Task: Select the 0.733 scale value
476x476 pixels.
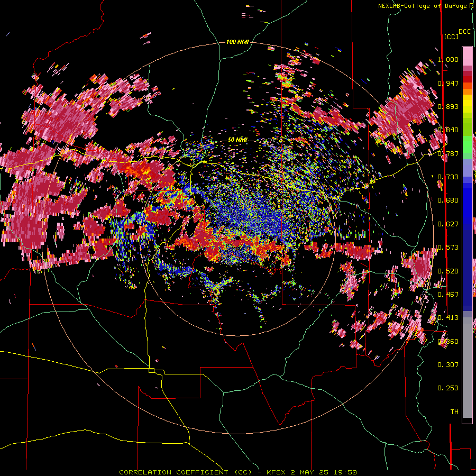Action: point(448,177)
